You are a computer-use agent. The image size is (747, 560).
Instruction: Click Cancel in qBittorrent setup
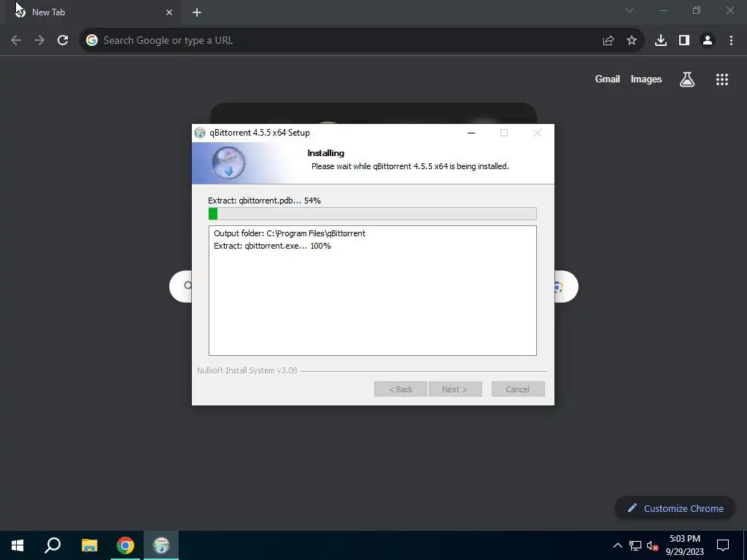click(x=518, y=389)
